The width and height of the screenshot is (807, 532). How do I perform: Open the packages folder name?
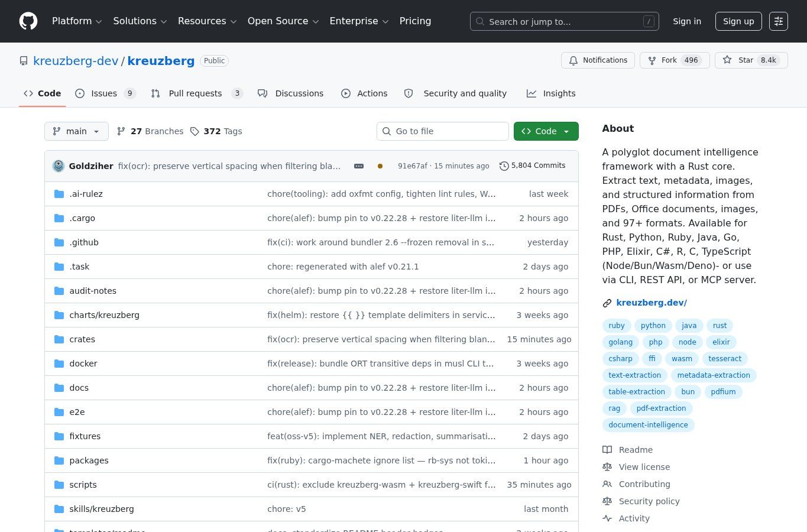pyautogui.click(x=89, y=460)
